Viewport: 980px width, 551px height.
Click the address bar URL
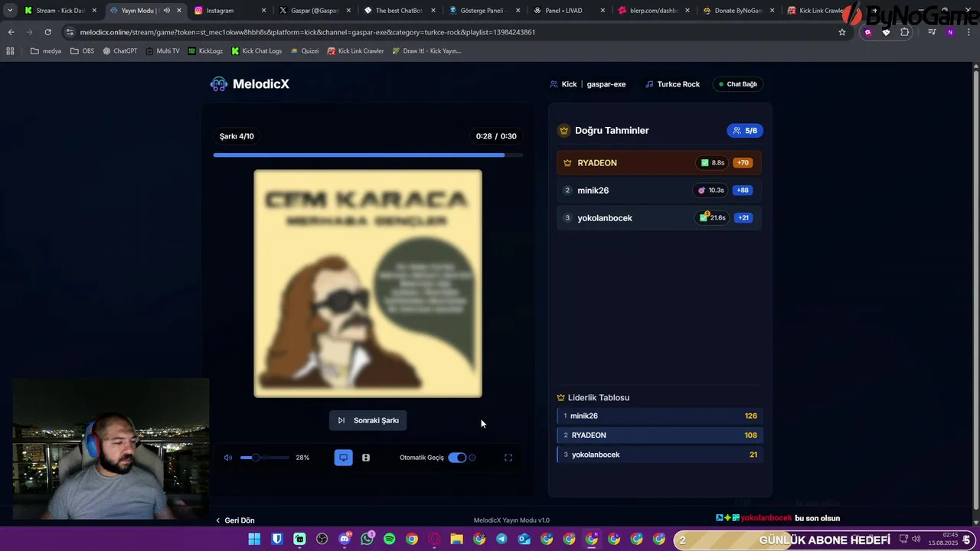pos(307,32)
